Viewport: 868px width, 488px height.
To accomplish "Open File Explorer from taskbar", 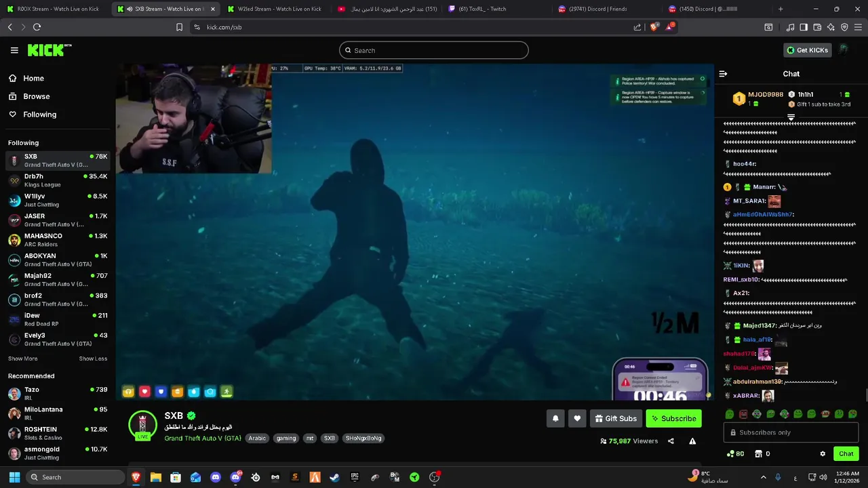I will [156, 477].
